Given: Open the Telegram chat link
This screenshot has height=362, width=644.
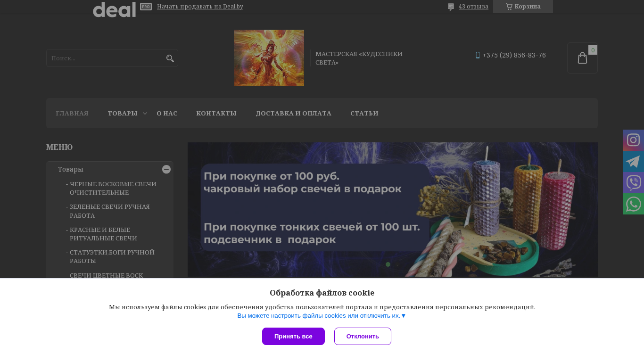Looking at the screenshot, I should [633, 161].
